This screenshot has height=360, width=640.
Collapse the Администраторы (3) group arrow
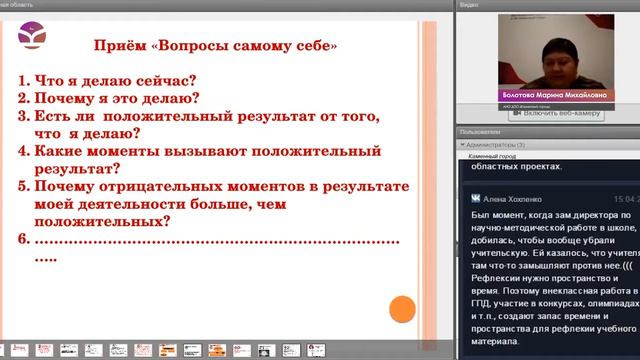462,145
